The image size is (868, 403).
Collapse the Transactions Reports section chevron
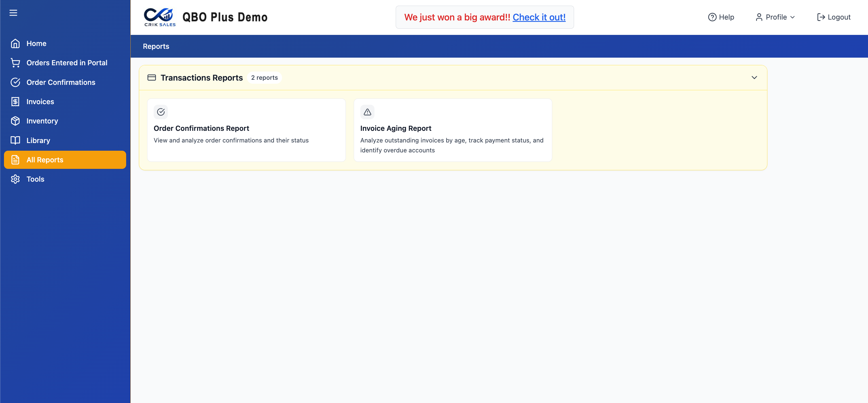[x=754, y=77]
